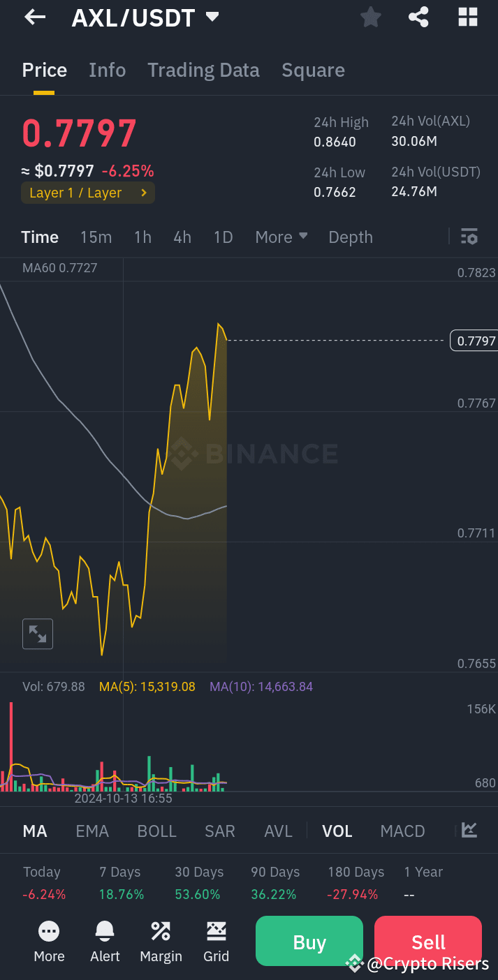Open chart settings via the filter icon

[469, 237]
